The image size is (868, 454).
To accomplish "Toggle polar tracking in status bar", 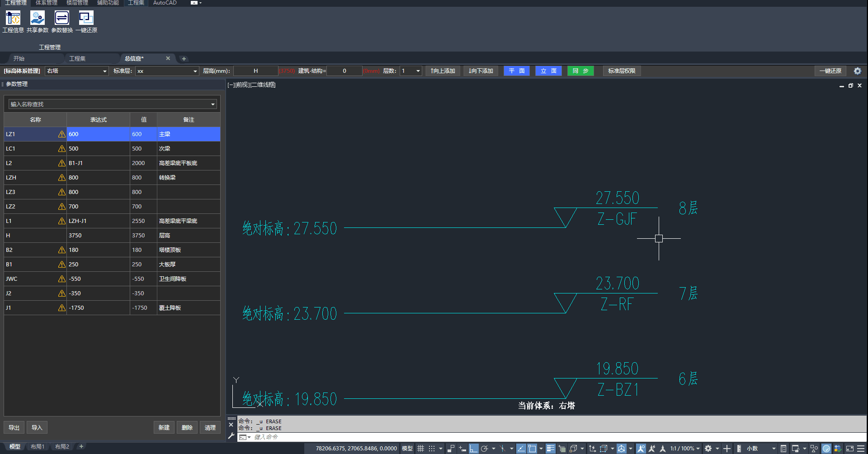I will (x=485, y=449).
